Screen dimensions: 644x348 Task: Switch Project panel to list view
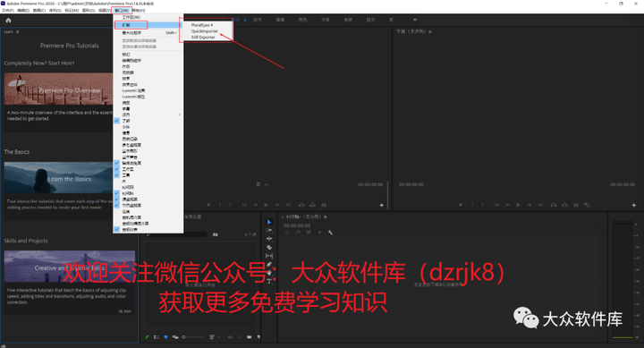156,337
